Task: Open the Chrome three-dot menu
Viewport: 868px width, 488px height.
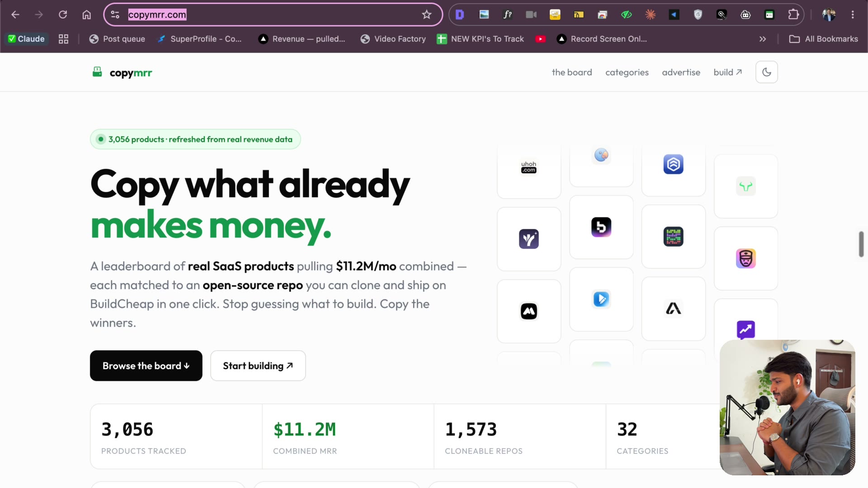Action: pos(853,14)
